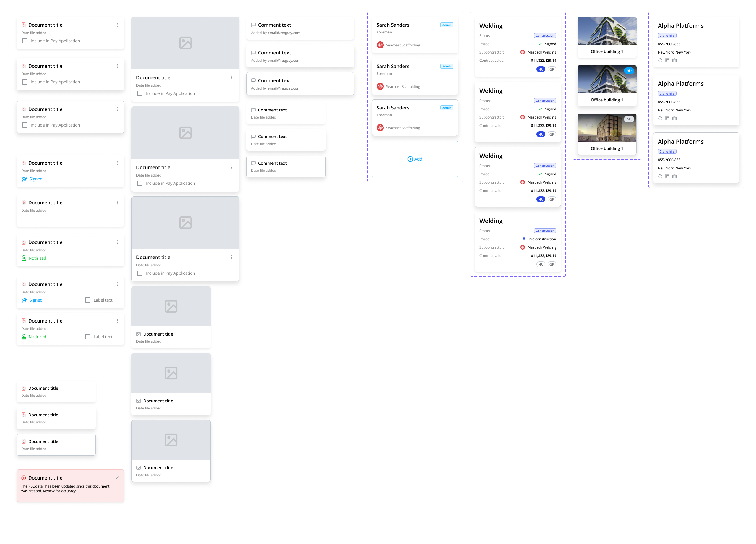
Task: Check Include in Pay Application in the first card
Action: 25,41
